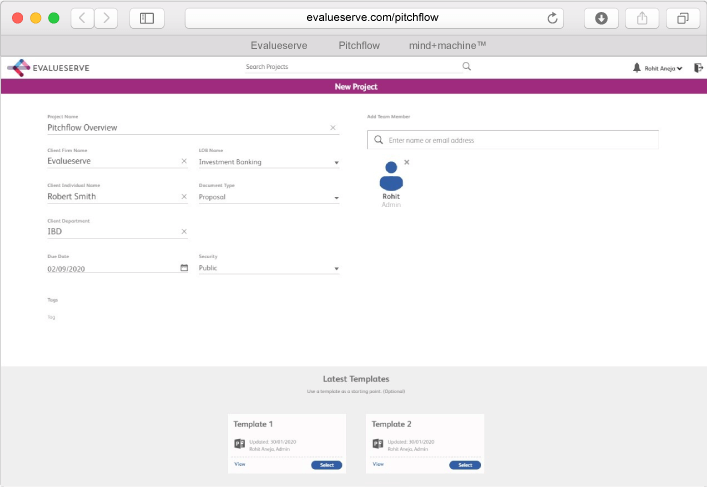The width and height of the screenshot is (707, 487).
Task: Click the Template 1 title
Action: 253,424
